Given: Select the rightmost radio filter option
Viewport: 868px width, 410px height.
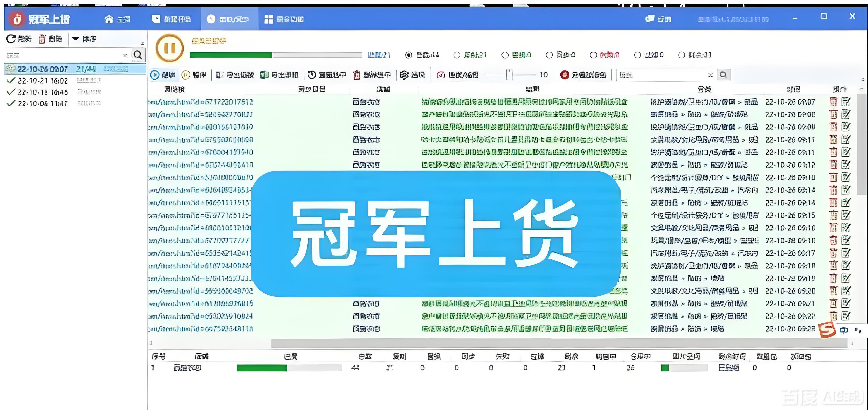Looking at the screenshot, I should click(682, 55).
